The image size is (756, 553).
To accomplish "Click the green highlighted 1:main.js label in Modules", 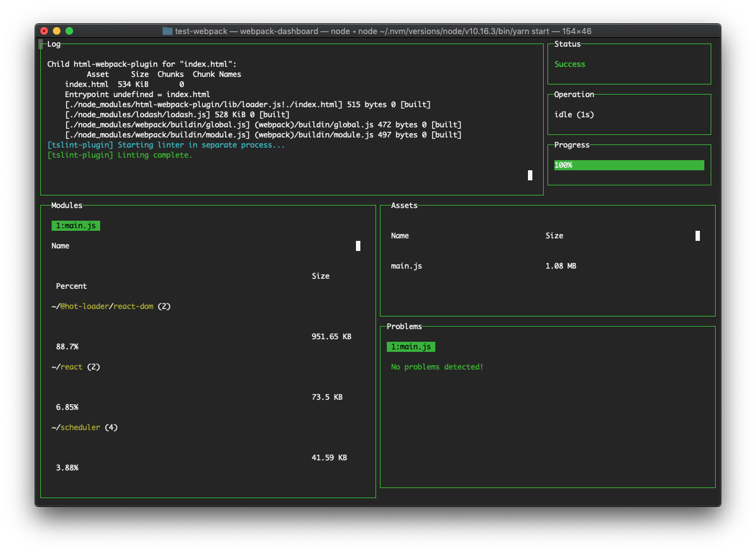I will point(76,225).
